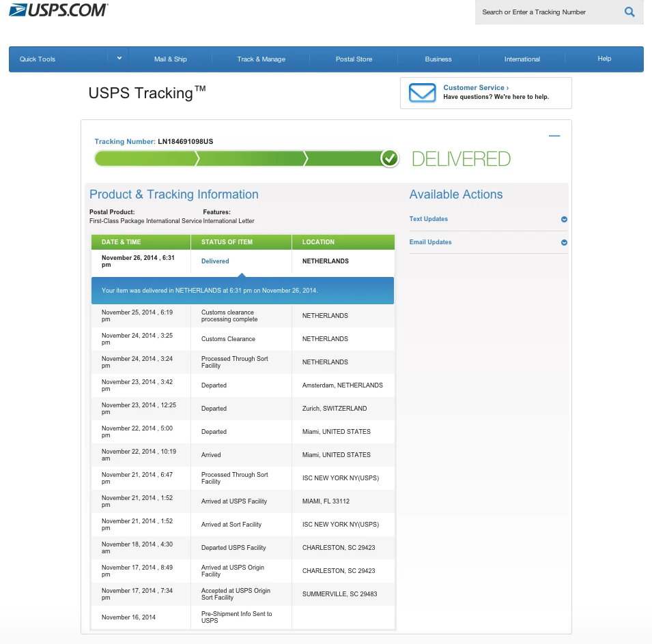Expand the Email Updates arrow
The height and width of the screenshot is (644, 652).
pyautogui.click(x=564, y=243)
